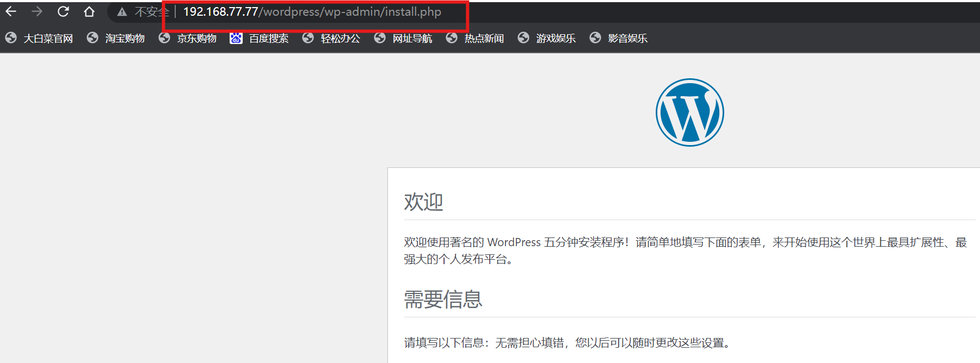Click globe icon beside 游戏娱乐

point(523,37)
